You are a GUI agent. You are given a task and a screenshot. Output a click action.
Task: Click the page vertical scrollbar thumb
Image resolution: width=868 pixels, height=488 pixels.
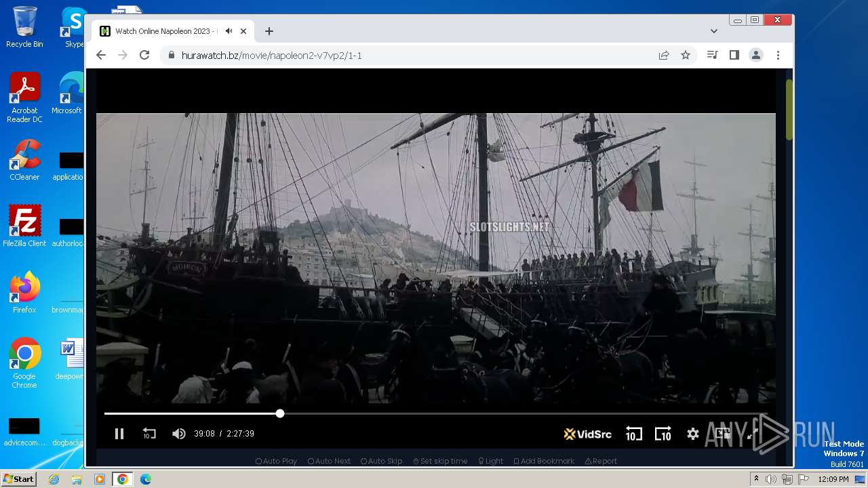tap(789, 110)
